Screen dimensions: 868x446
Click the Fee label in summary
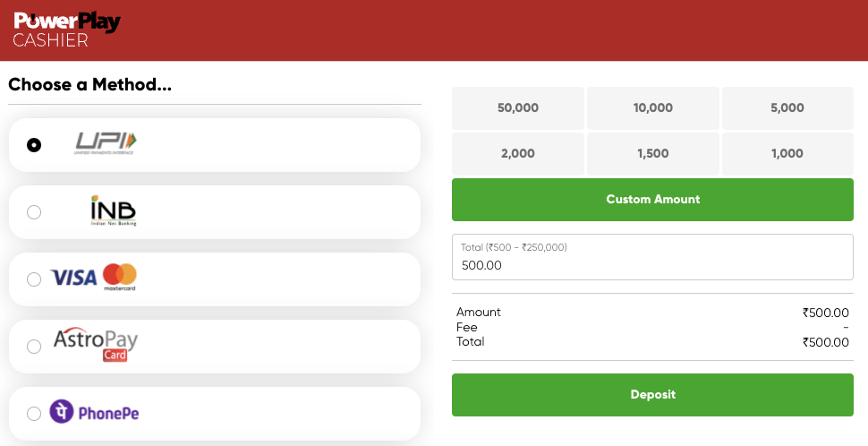pyautogui.click(x=466, y=327)
